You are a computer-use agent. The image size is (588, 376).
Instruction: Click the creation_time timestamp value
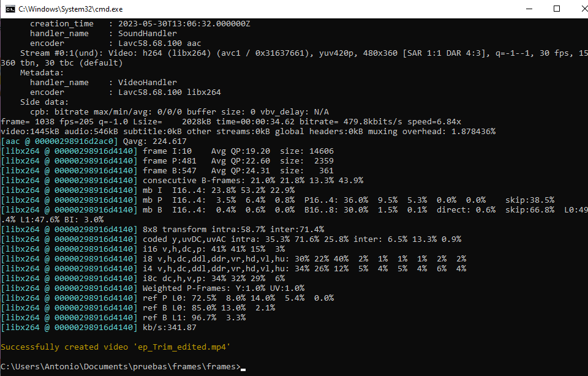(184, 24)
